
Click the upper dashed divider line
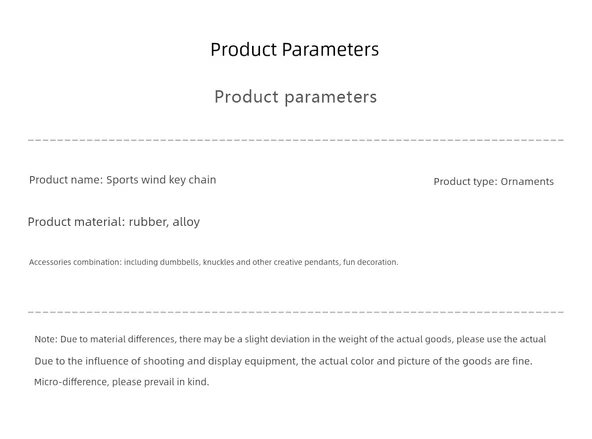(x=296, y=140)
